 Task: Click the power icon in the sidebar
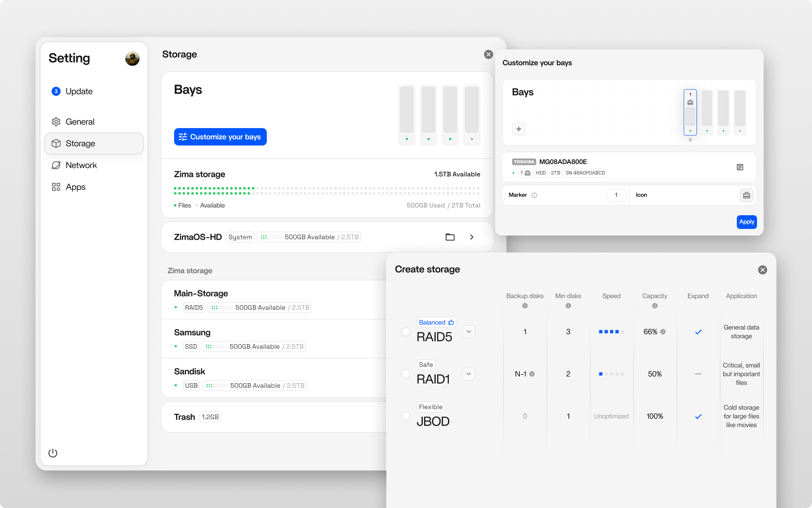(53, 453)
